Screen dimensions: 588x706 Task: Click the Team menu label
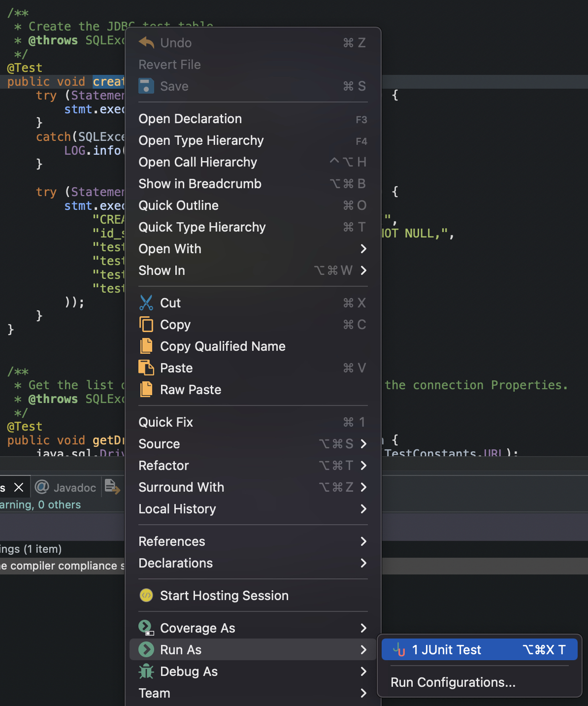click(x=154, y=693)
